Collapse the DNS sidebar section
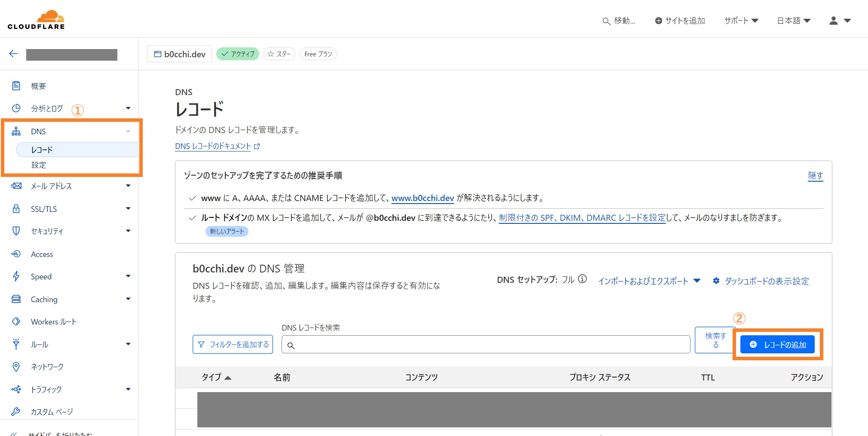The image size is (868, 436). (128, 131)
